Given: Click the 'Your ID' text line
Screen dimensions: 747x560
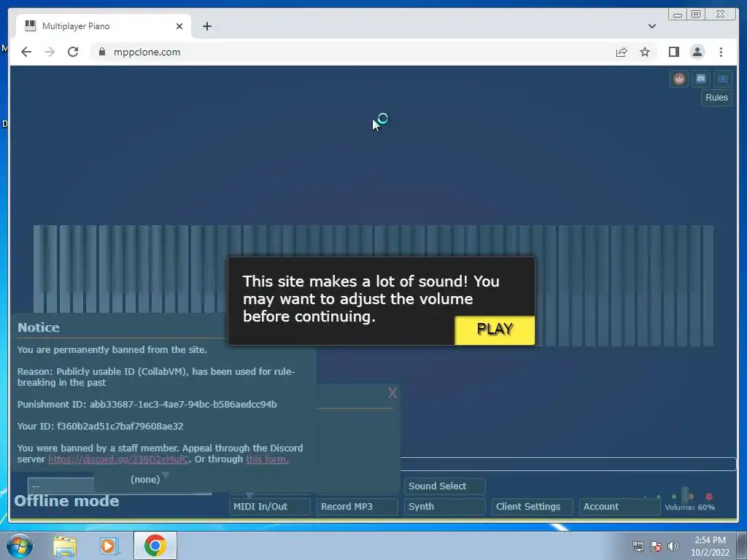Looking at the screenshot, I should click(x=101, y=426).
